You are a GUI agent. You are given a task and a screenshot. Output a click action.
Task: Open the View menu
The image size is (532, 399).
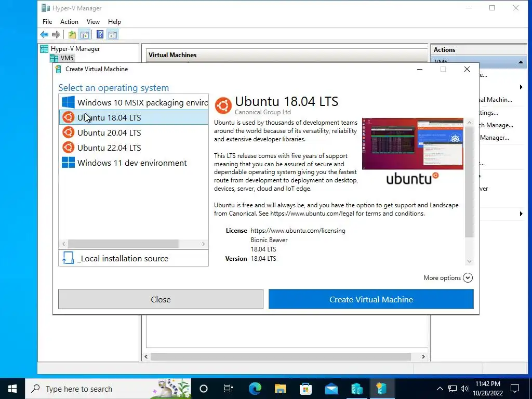pyautogui.click(x=93, y=22)
